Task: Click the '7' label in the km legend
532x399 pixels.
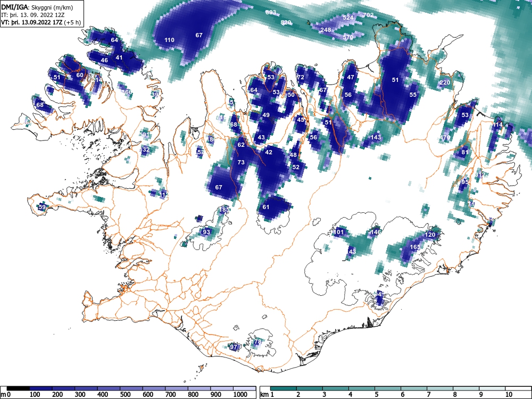Action: tap(429, 395)
